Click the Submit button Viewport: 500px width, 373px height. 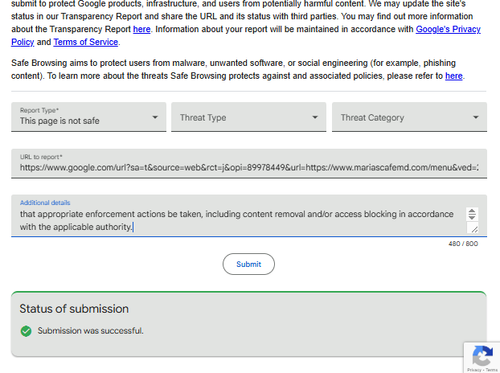pos(249,264)
